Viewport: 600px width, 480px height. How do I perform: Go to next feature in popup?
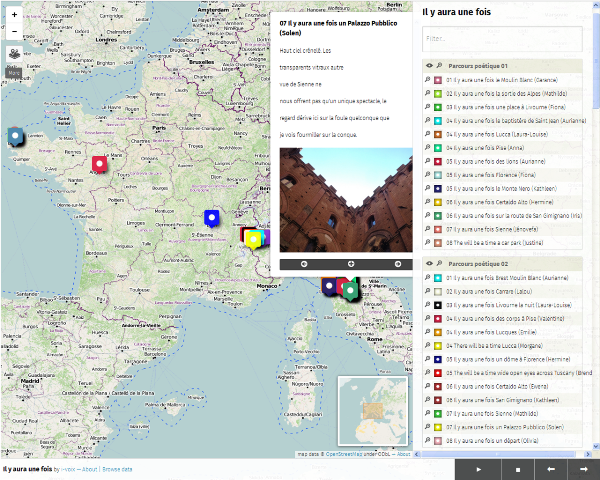398,264
